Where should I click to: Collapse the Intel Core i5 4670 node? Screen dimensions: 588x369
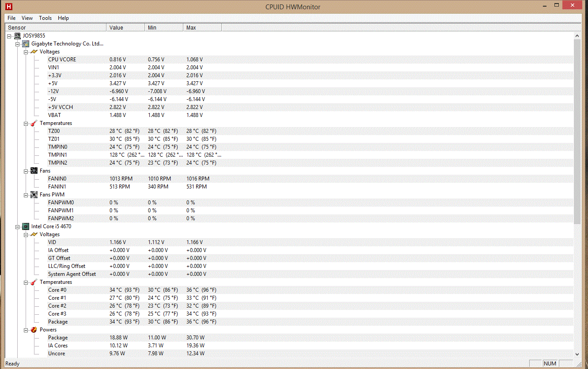point(18,227)
